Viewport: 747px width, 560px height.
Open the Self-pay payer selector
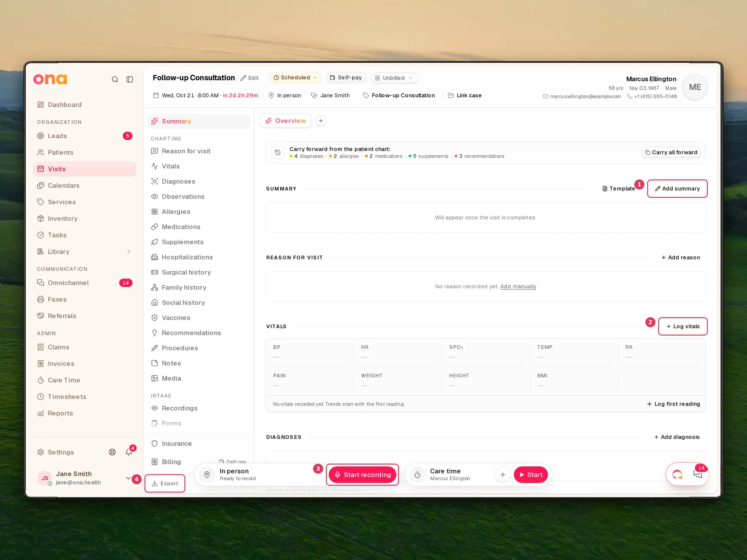click(346, 78)
